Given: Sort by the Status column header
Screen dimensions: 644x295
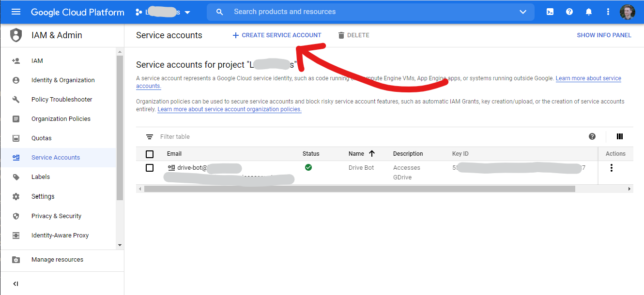Looking at the screenshot, I should [x=311, y=154].
